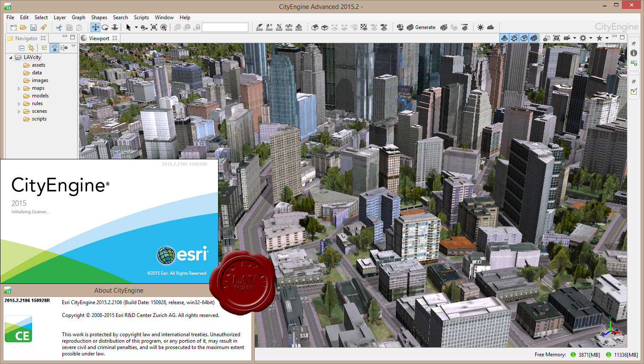Viewport: 644px width, 364px height.
Task: Expand the maps folder
Action: (x=19, y=88)
